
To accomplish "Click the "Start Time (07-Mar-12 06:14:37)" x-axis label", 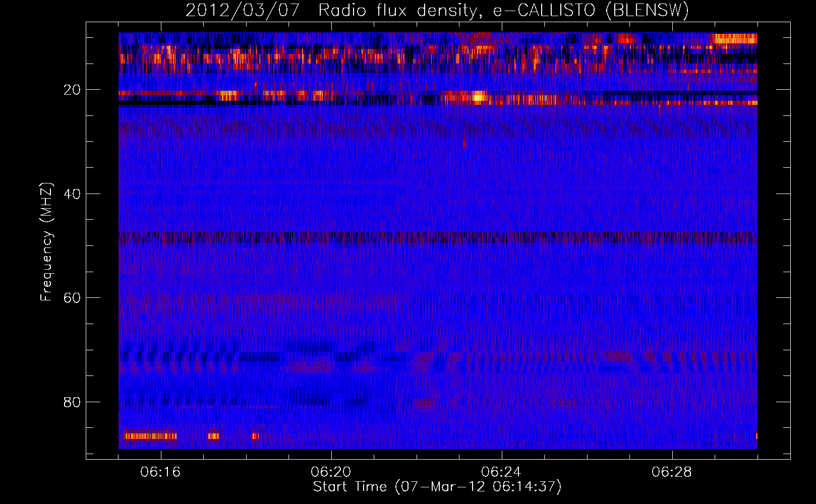I will pos(437,487).
